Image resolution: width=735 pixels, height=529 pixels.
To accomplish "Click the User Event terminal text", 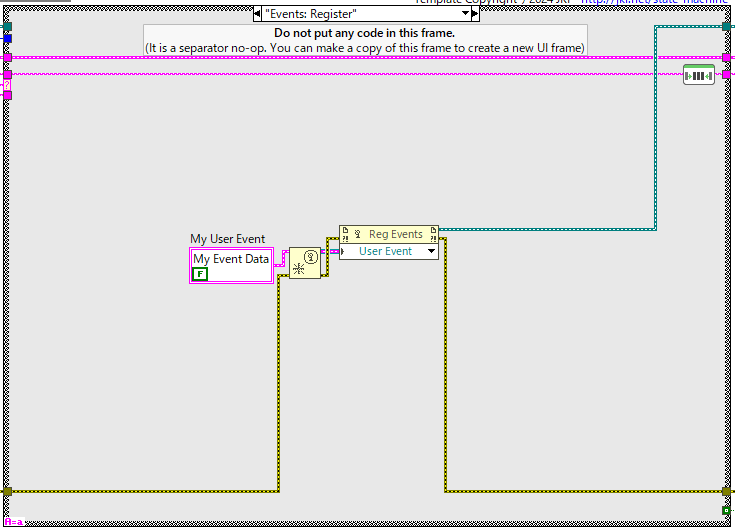I will click(x=385, y=251).
